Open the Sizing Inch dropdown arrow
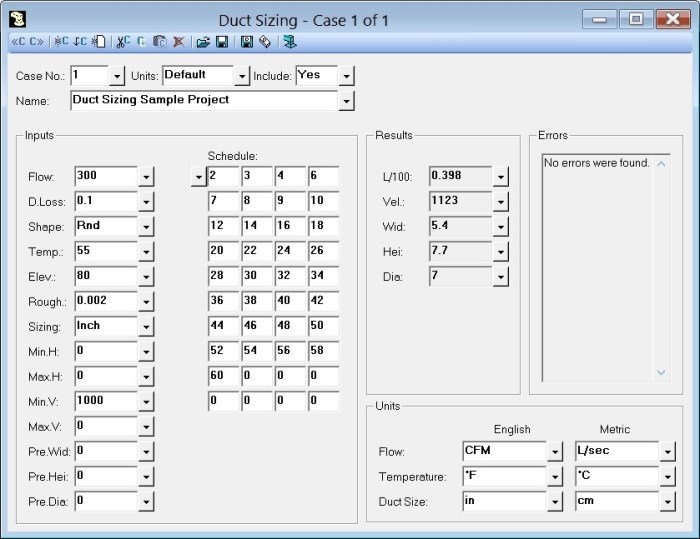700x539 pixels. (146, 327)
